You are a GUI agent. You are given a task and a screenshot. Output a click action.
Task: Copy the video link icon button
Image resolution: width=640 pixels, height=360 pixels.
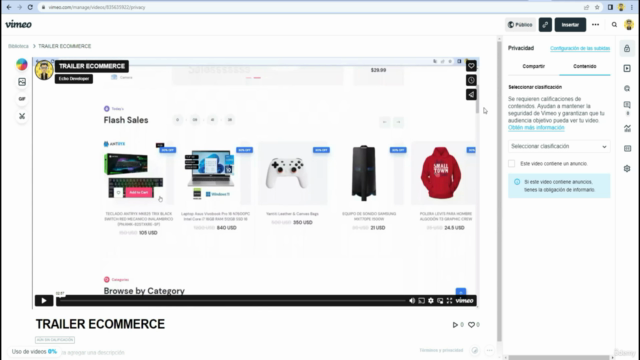[x=545, y=24]
